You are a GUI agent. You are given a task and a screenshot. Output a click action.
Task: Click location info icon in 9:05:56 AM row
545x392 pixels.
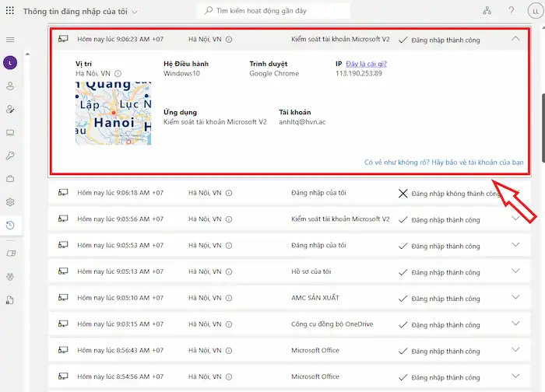pyautogui.click(x=229, y=219)
